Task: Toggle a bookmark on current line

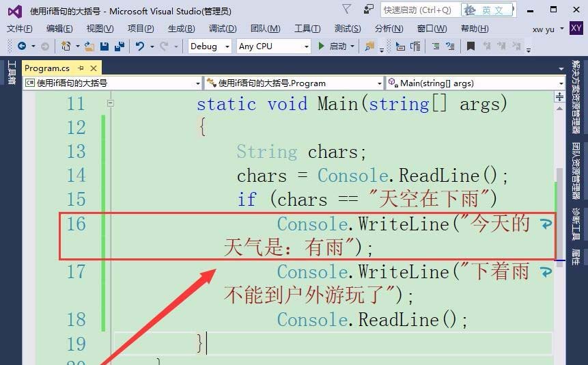Action: 471,46
